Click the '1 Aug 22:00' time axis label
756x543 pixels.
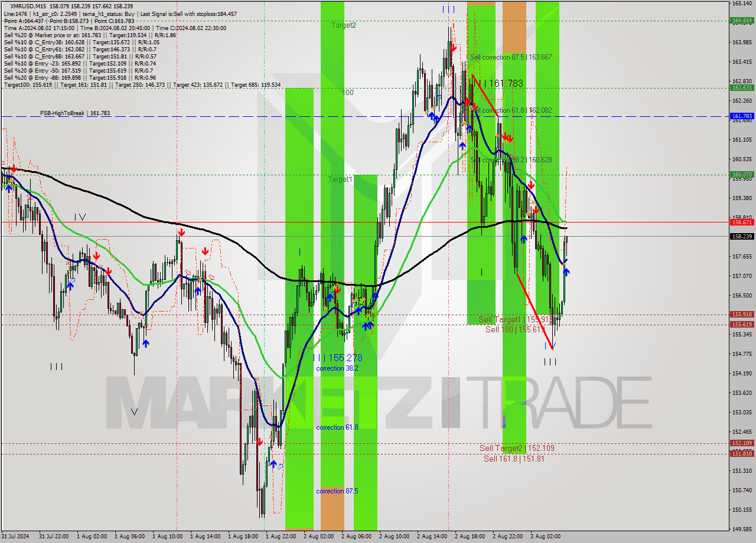coord(281,537)
